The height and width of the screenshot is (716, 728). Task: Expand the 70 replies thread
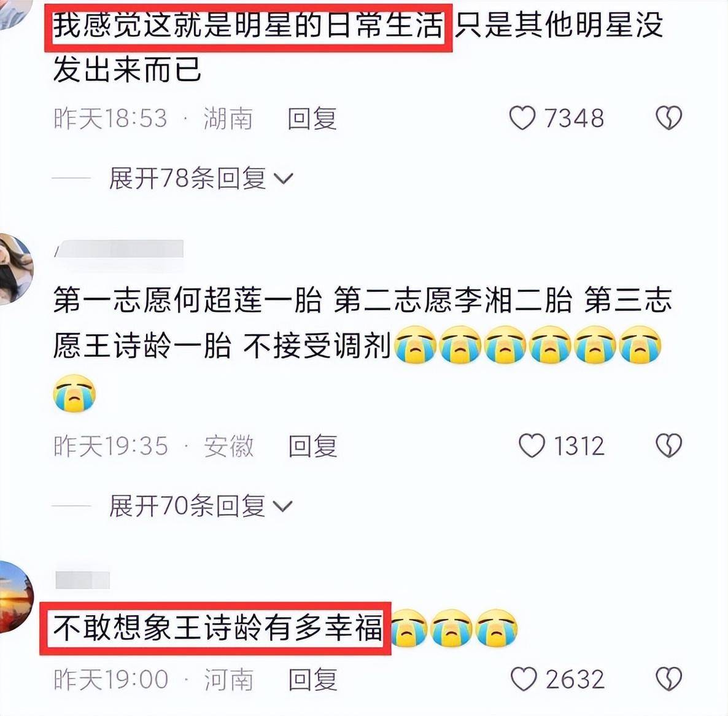coord(201,505)
